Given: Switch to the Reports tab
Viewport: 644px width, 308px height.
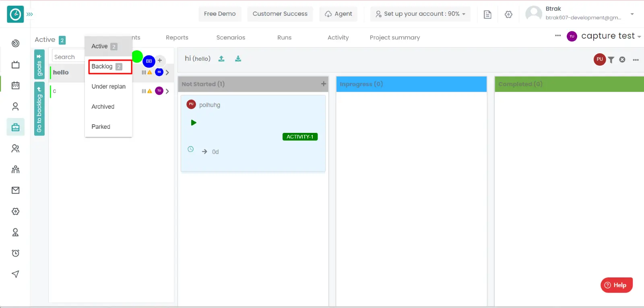Looking at the screenshot, I should coord(177,37).
